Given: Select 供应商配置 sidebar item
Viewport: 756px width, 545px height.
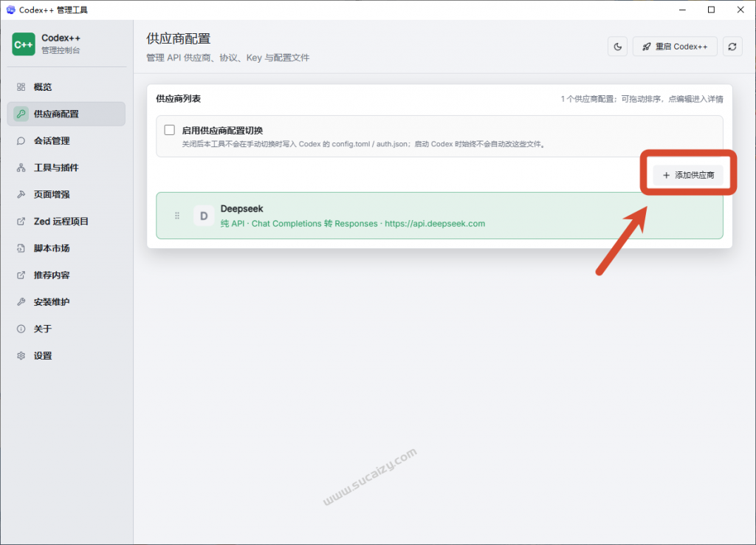Looking at the screenshot, I should tap(66, 114).
